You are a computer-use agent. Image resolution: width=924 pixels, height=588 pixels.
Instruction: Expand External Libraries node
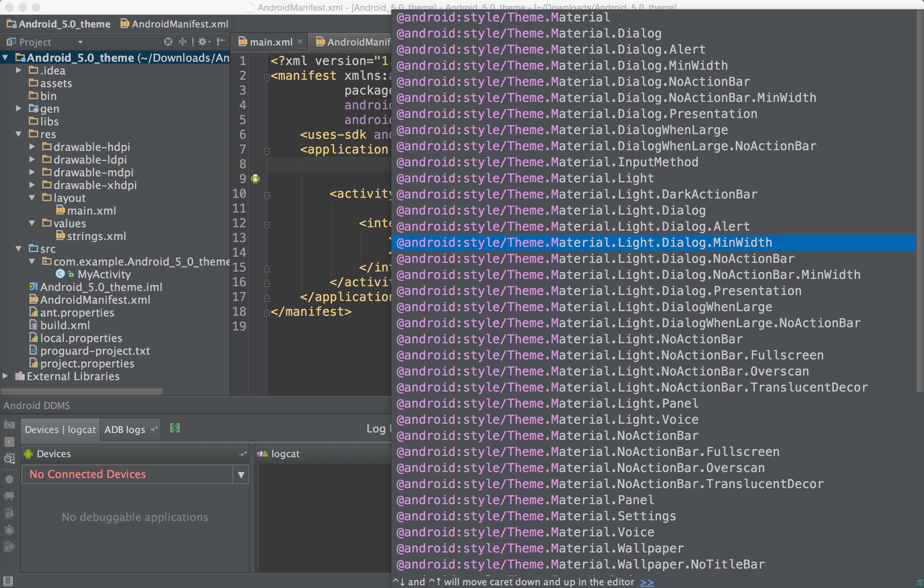point(5,376)
